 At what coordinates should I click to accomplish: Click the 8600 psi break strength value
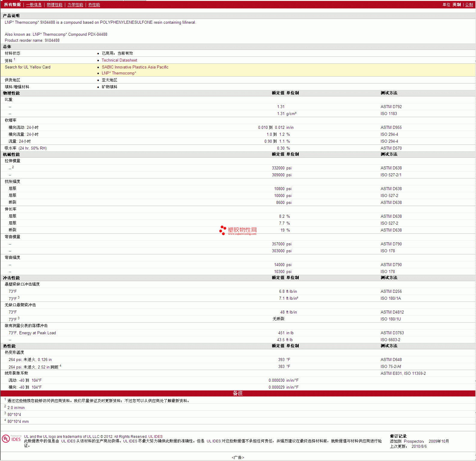pos(284,202)
